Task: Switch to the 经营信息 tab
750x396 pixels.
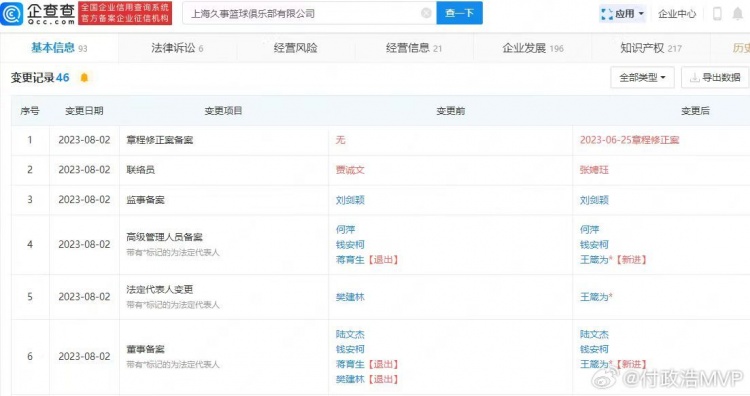Action: coord(414,48)
